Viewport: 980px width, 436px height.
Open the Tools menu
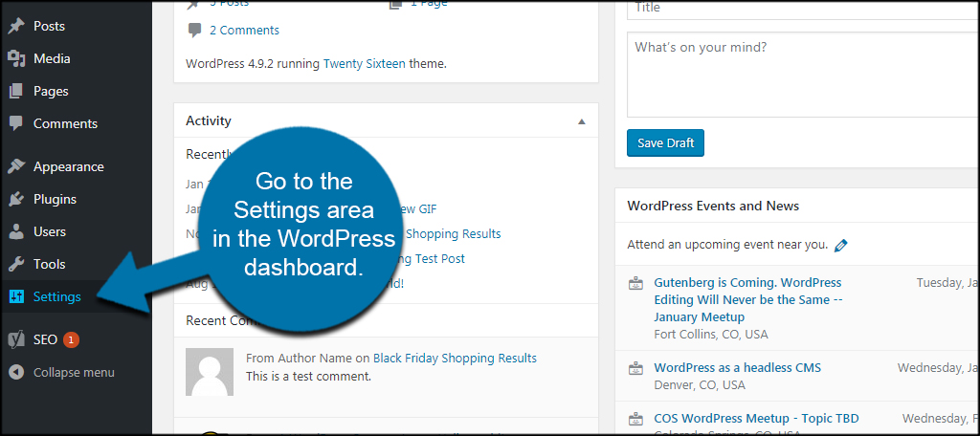click(x=50, y=264)
